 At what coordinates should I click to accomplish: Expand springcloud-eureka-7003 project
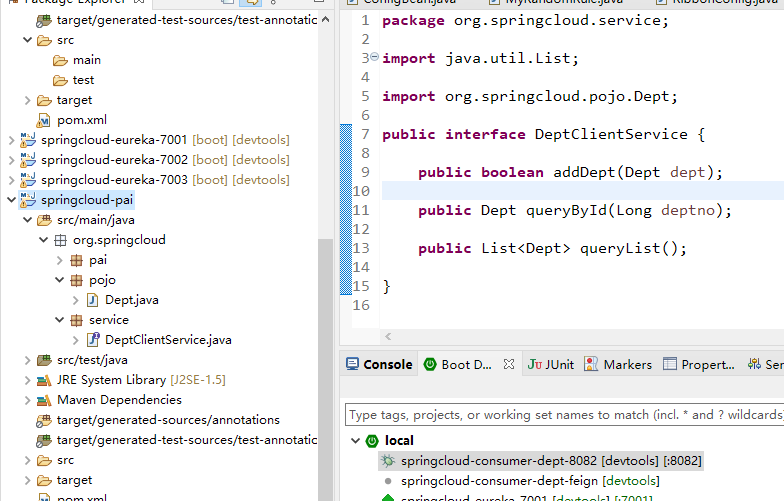[x=12, y=180]
